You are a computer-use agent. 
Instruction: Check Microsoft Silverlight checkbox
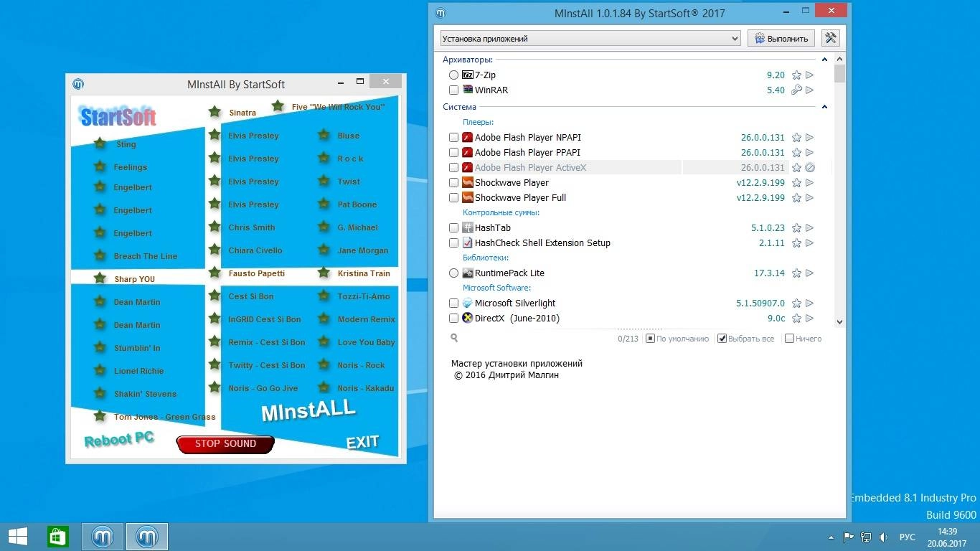pos(454,303)
